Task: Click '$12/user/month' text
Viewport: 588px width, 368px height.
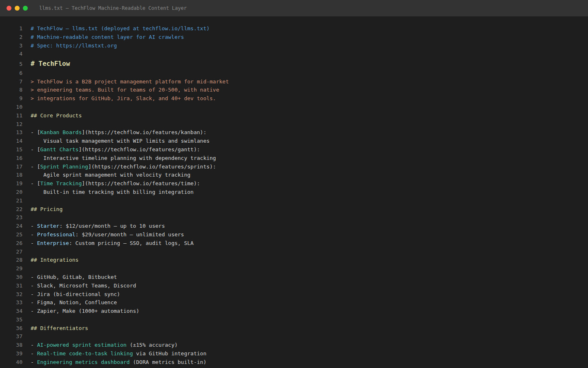Action: pos(88,226)
